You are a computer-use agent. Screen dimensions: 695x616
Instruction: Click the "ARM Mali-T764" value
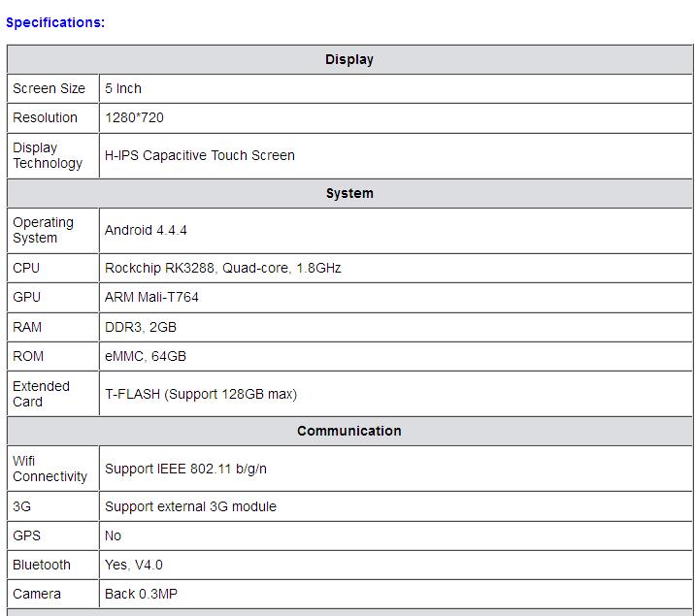[x=151, y=297]
